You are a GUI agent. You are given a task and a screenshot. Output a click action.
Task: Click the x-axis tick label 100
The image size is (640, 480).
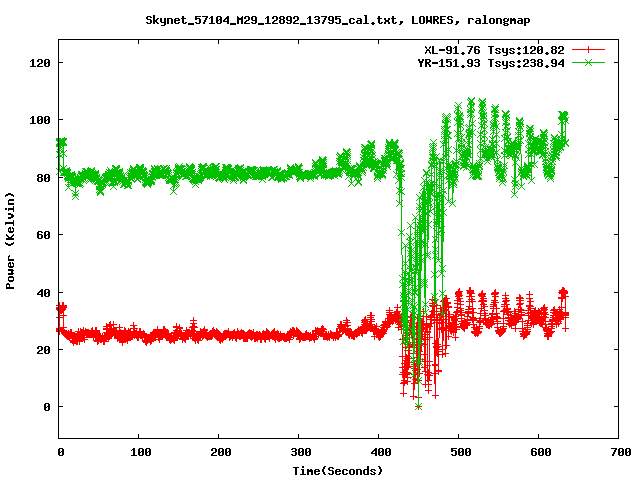140,452
